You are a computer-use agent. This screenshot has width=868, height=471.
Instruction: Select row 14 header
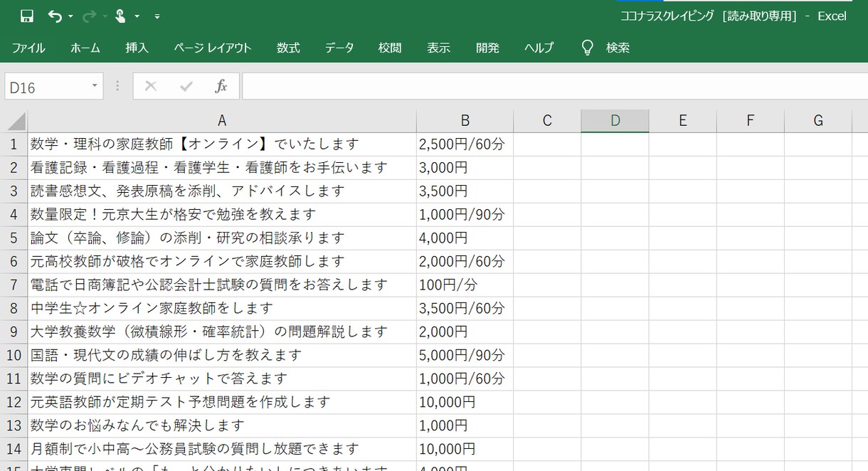click(x=14, y=450)
